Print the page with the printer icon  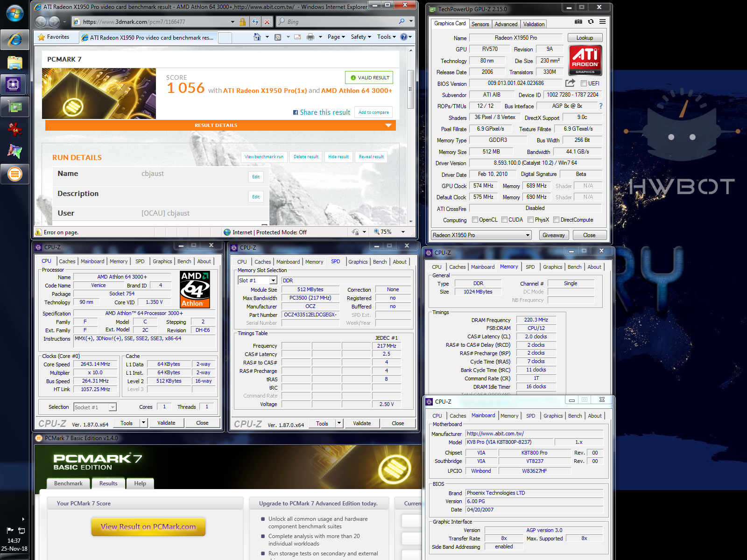[310, 37]
